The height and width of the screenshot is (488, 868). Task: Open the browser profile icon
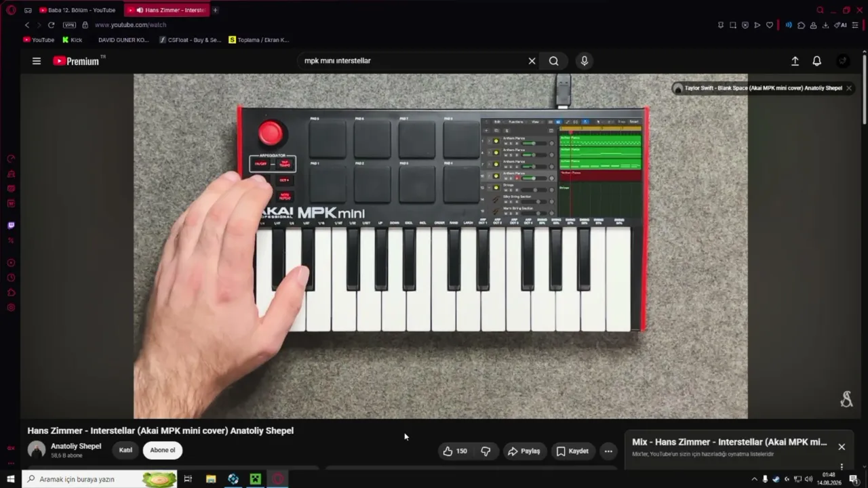813,25
